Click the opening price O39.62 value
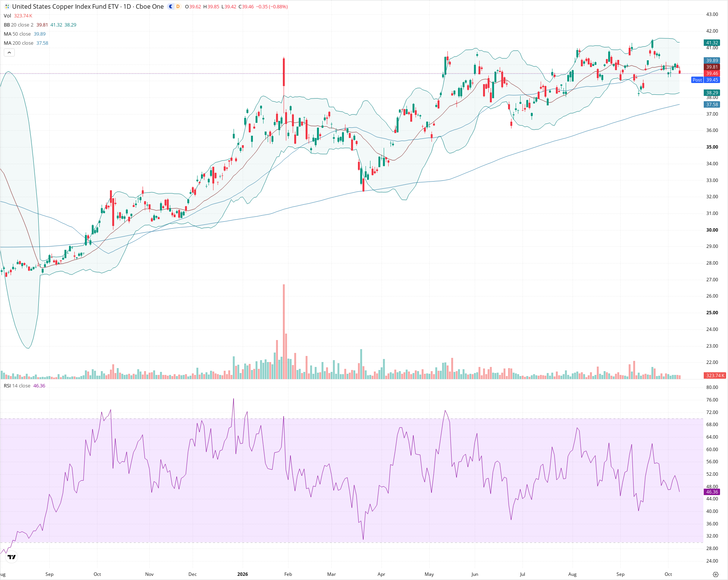Image resolution: width=728 pixels, height=580 pixels. tap(193, 6)
